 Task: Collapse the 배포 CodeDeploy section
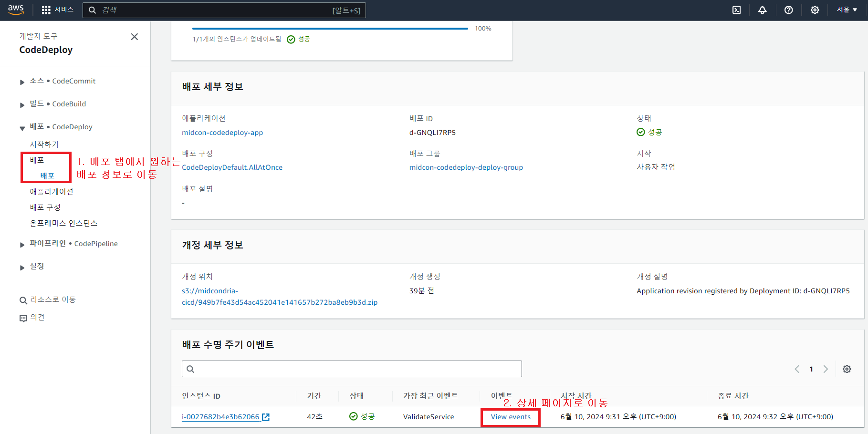22,128
